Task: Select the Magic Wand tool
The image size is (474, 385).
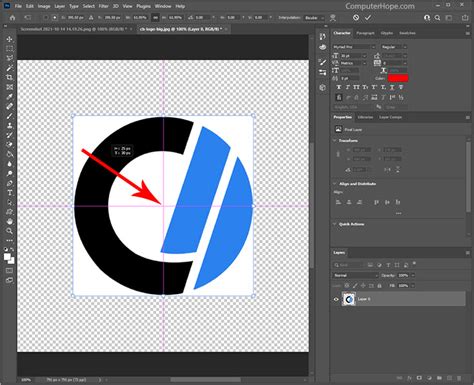Action: tap(9, 68)
